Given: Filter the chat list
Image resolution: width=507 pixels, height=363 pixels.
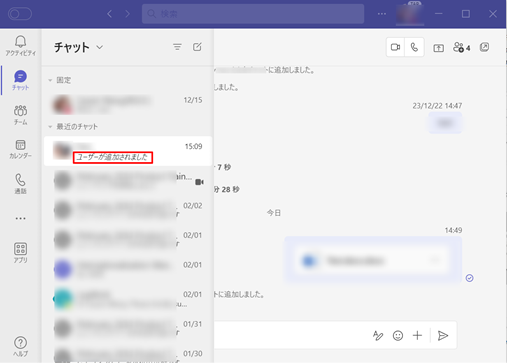Looking at the screenshot, I should click(177, 47).
